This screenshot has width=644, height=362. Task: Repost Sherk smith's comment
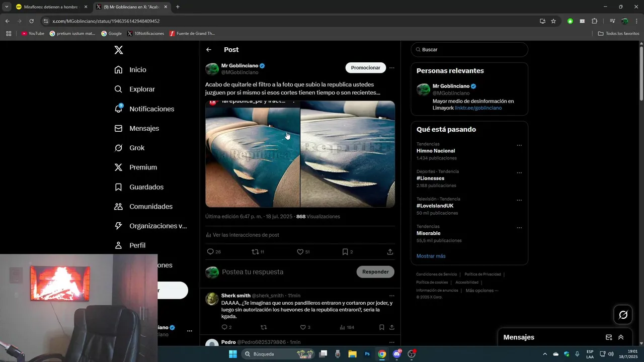(x=263, y=327)
